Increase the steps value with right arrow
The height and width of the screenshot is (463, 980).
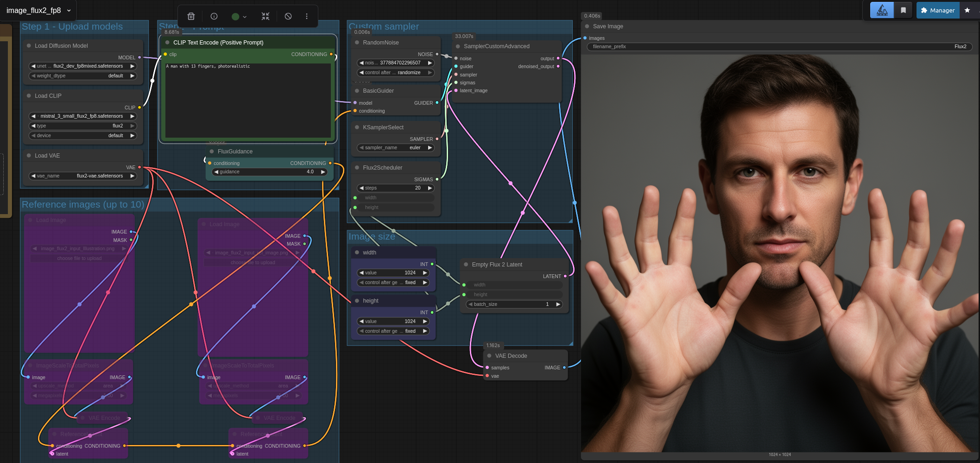pos(430,188)
